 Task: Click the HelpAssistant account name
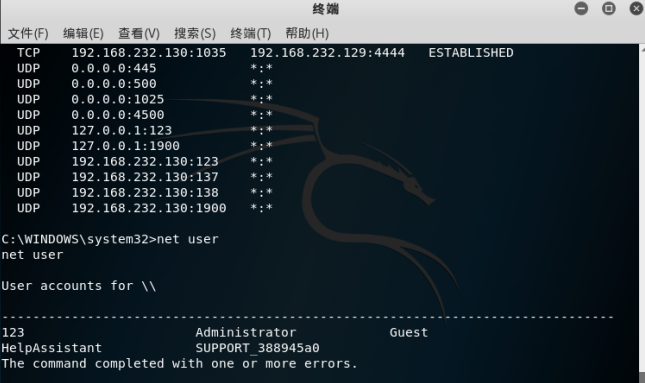51,348
